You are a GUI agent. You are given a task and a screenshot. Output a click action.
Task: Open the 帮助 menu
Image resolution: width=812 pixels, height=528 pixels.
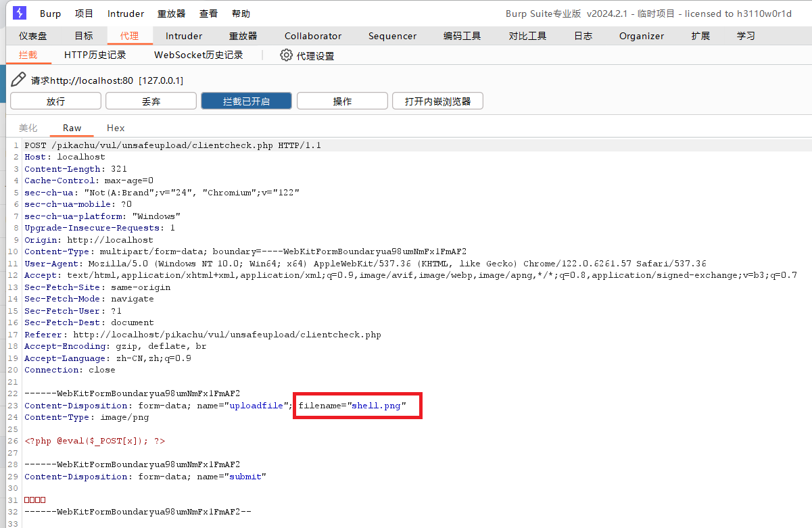[x=241, y=14]
